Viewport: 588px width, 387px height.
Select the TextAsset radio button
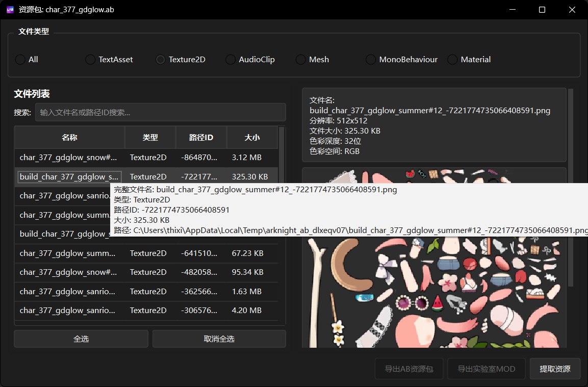90,60
